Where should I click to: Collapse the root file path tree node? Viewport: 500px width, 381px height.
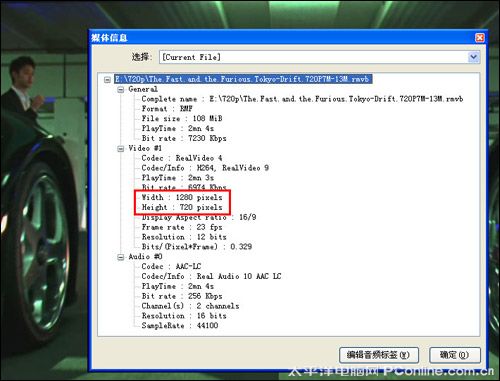pyautogui.click(x=107, y=80)
